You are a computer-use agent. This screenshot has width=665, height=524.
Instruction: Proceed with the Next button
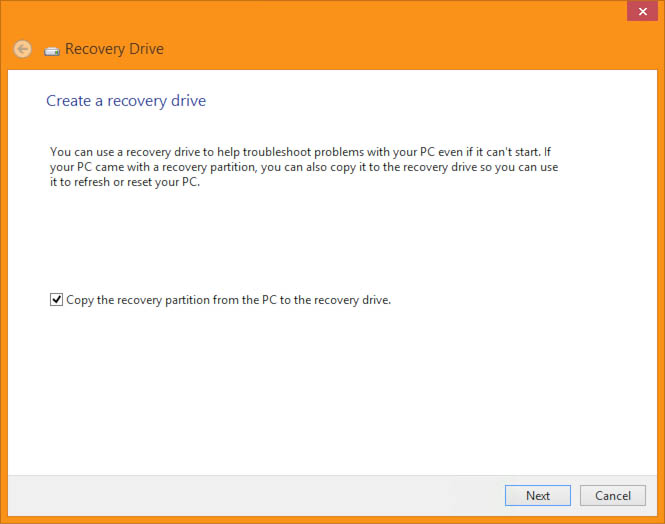[538, 495]
